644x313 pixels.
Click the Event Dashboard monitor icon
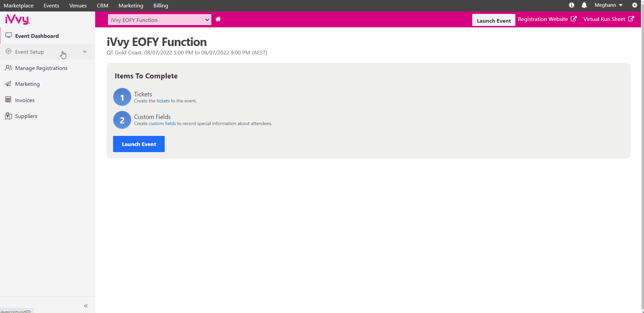click(x=9, y=35)
